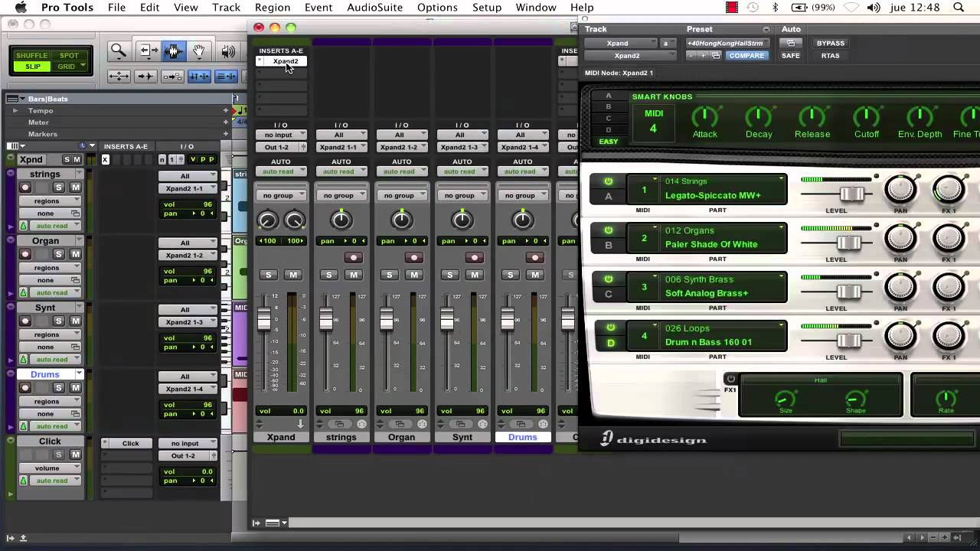Click the Spotlight search icon in menu bar
The image size is (980, 551).
(x=959, y=8)
